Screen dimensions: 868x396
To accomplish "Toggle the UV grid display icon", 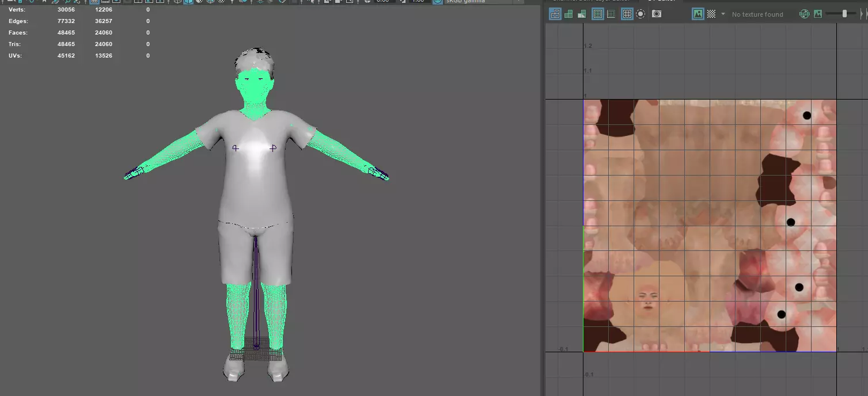I will [x=628, y=14].
